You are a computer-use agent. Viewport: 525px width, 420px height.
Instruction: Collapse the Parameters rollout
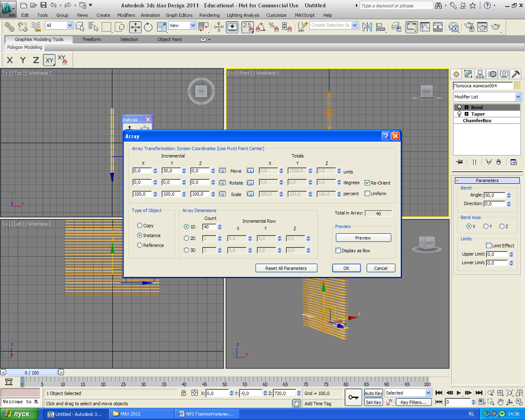click(x=487, y=180)
